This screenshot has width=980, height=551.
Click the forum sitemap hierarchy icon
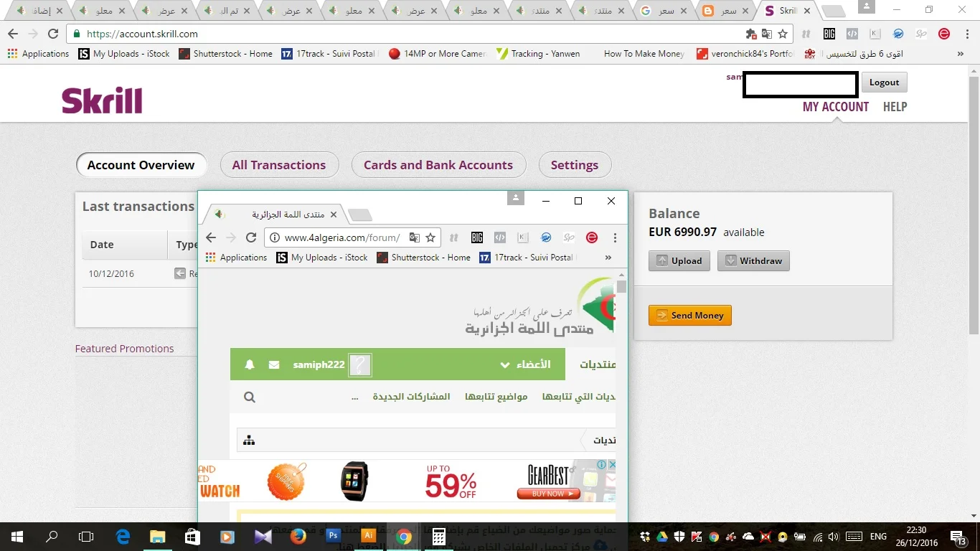pyautogui.click(x=249, y=441)
